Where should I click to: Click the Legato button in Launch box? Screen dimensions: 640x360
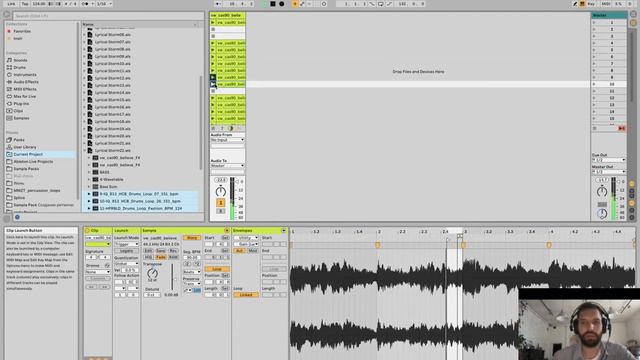click(127, 251)
